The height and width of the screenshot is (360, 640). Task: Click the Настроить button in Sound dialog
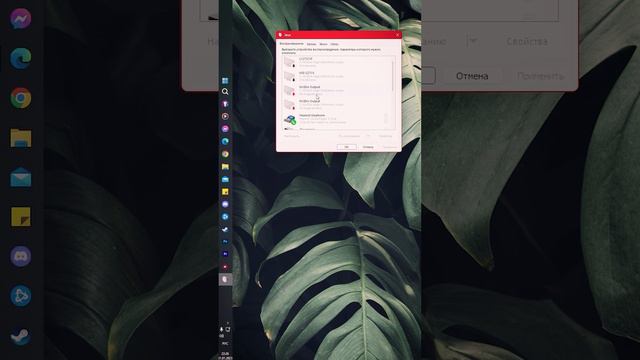[x=291, y=136]
